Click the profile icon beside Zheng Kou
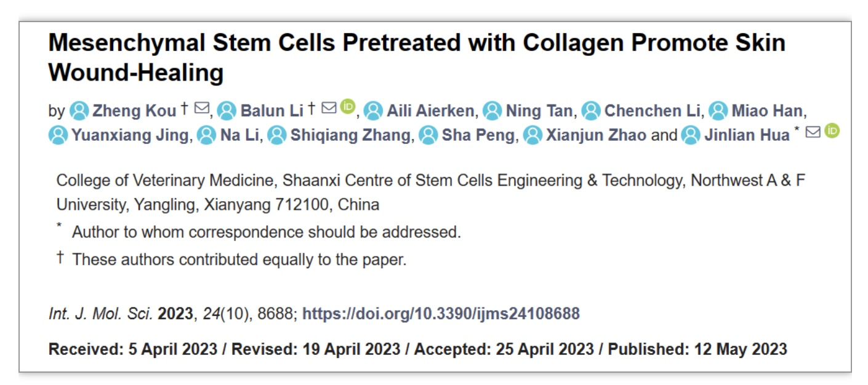The width and height of the screenshot is (868, 385). coord(78,111)
